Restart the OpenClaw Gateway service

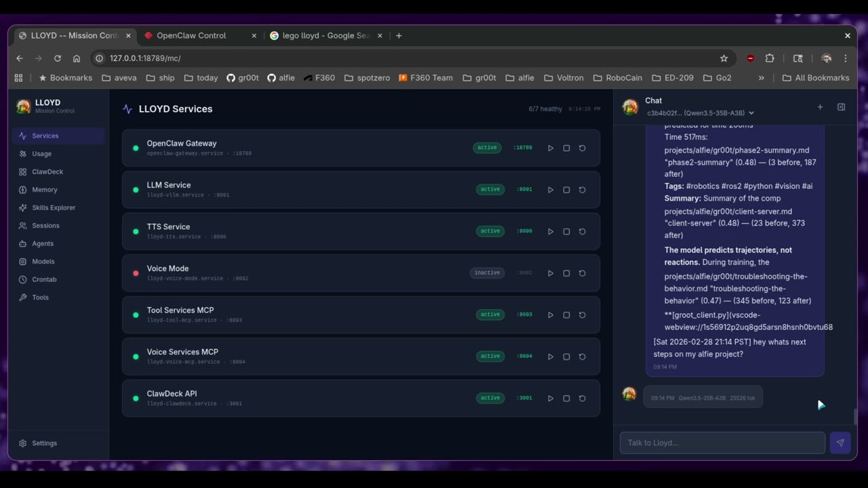coord(582,148)
